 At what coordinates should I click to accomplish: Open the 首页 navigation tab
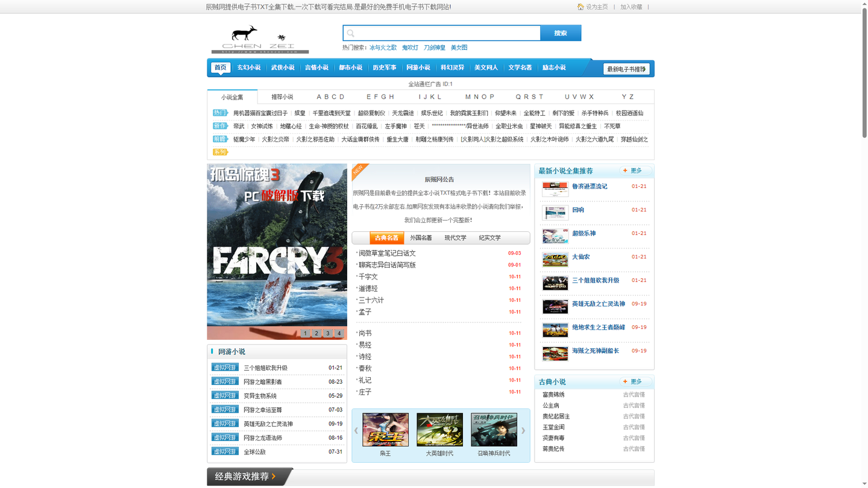click(221, 67)
